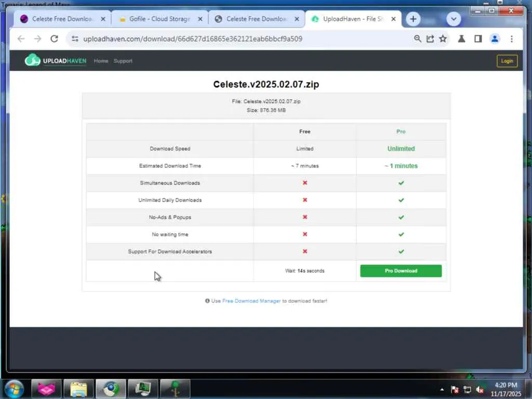Screen dimensions: 532x399
Task: Switch to the Celeste Free Download tab right of the Gofile tab
Action: click(x=257, y=19)
